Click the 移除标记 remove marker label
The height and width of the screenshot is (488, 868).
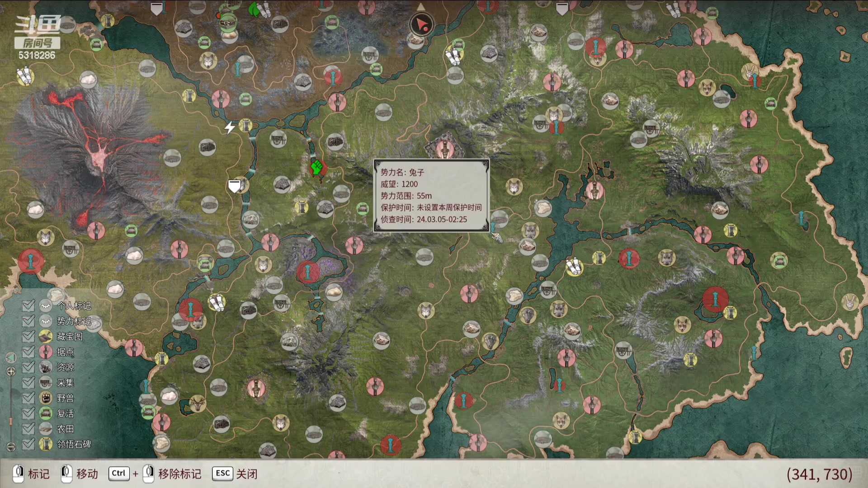tap(179, 474)
